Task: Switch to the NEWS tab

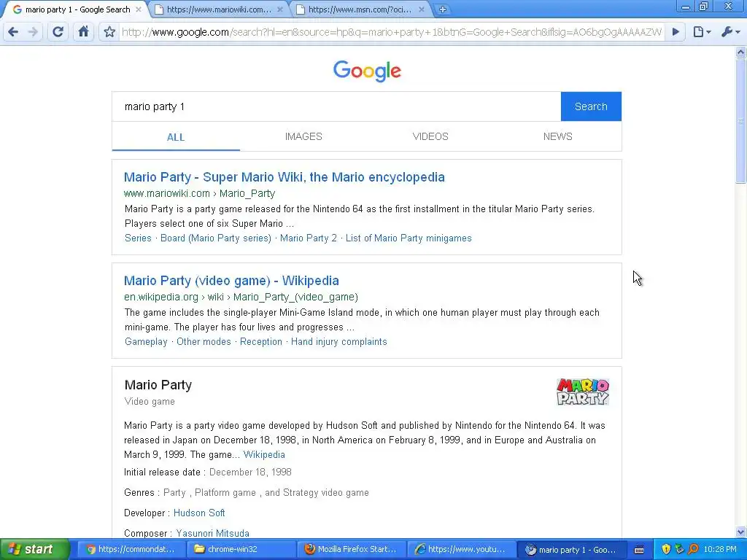Action: 558,136
